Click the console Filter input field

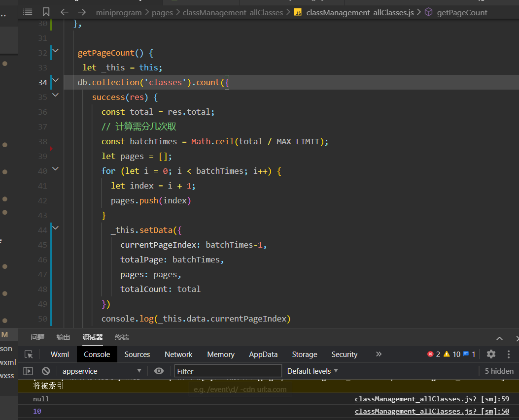[228, 371]
